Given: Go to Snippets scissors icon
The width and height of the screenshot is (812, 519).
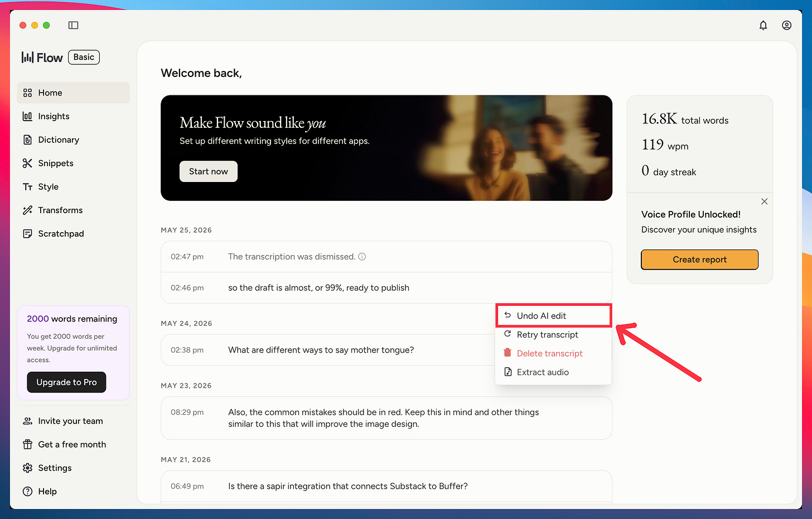Looking at the screenshot, I should point(27,163).
